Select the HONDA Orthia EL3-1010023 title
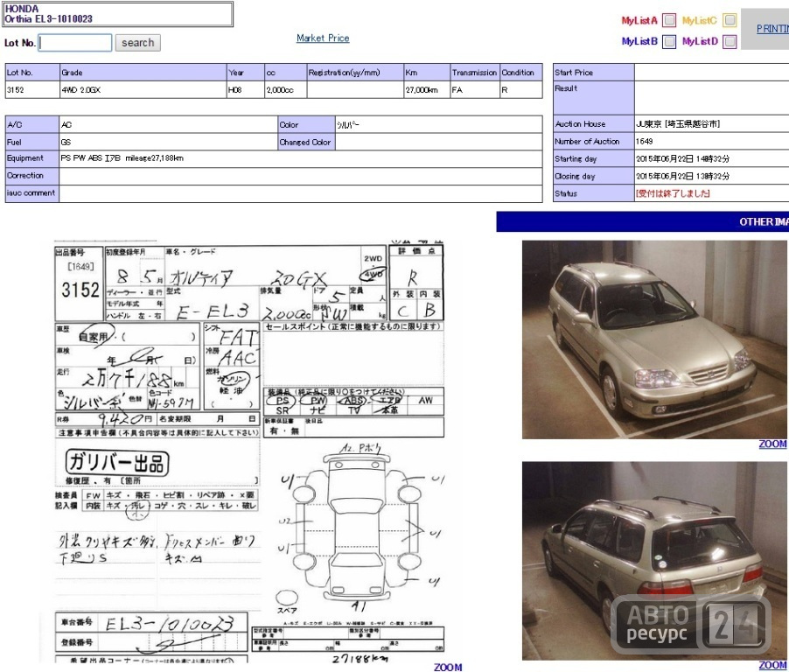 [x=48, y=14]
